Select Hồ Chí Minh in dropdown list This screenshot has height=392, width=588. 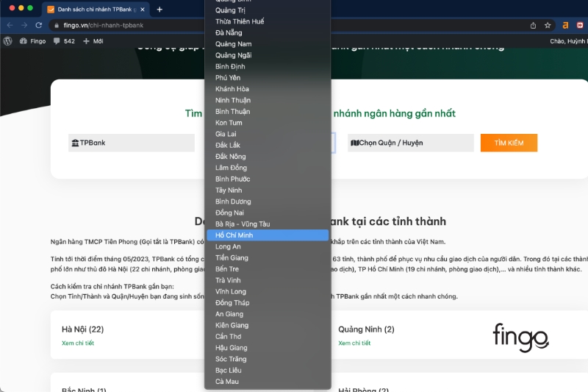coord(268,235)
